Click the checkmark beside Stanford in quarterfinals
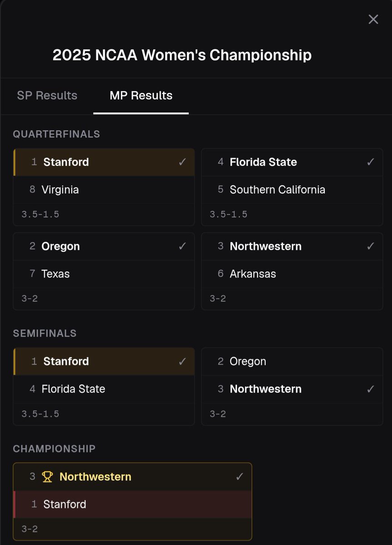This screenshot has height=545, width=392. (x=183, y=162)
